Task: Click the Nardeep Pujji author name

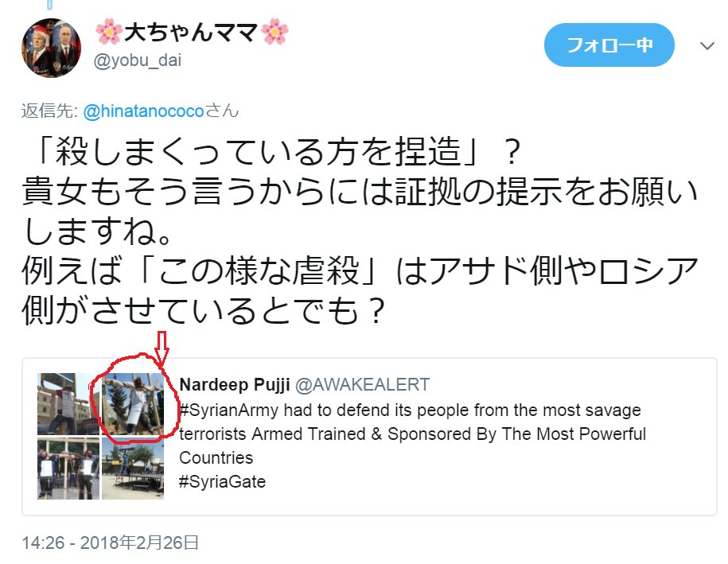Action: [x=235, y=384]
